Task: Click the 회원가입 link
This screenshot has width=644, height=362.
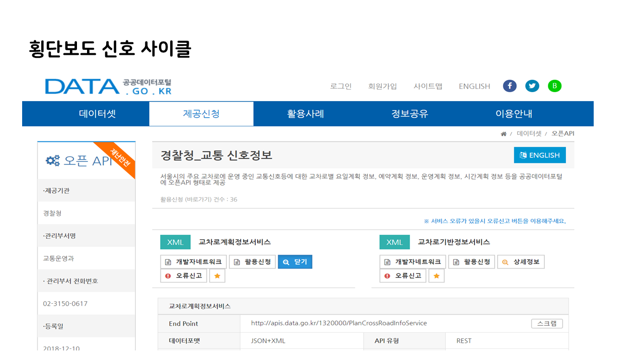Action: click(x=382, y=86)
